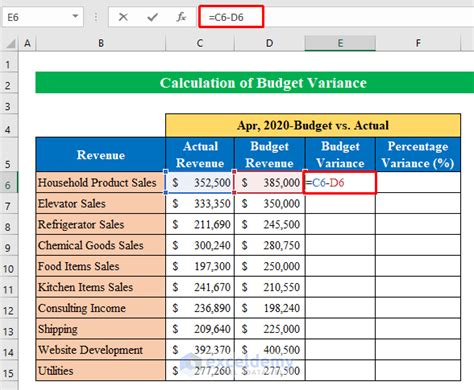Select the Budget Revenue header cell
Screen dimensions: 474x390
coord(269,155)
